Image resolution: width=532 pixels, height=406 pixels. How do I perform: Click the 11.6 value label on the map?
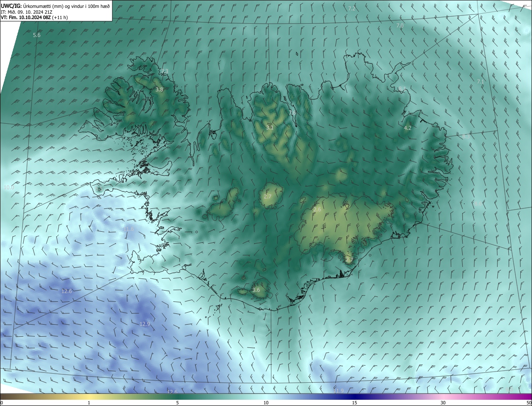pos(128,229)
